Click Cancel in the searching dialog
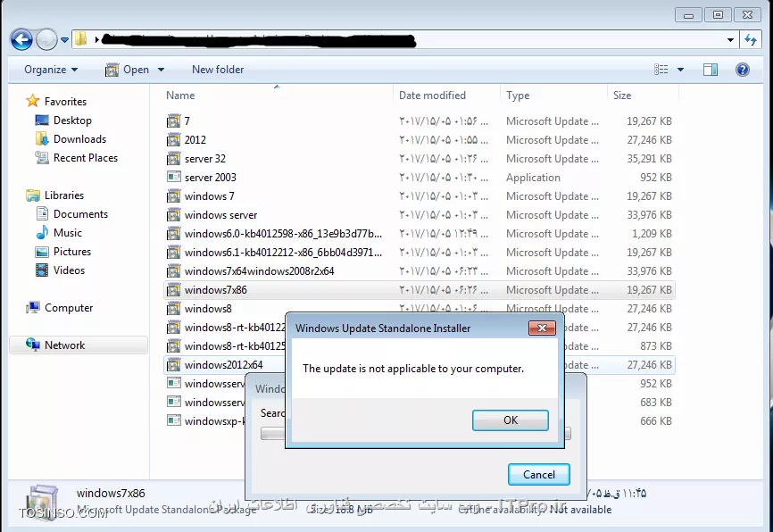 tap(539, 474)
